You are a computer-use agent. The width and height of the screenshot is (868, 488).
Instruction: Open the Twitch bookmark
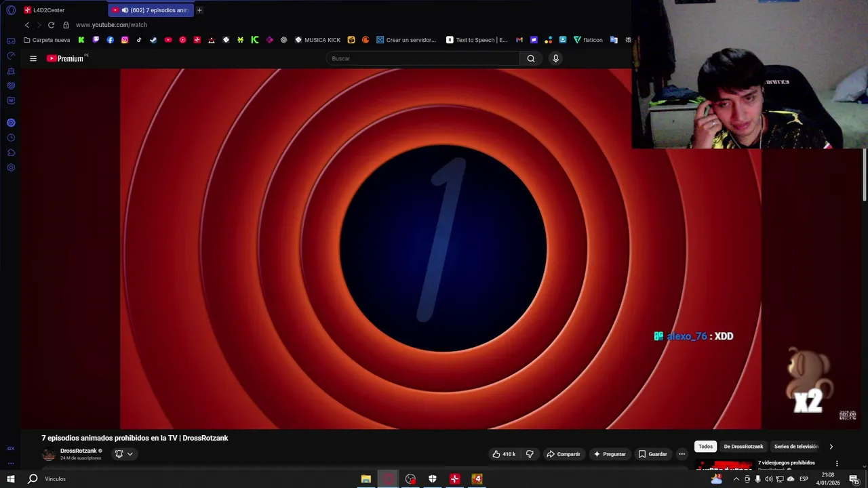(96, 40)
